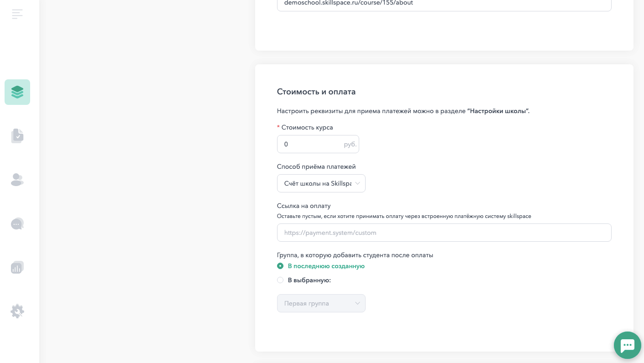Open the homework checked-documents icon in sidebar
Screen dimensions: 644x363
coord(17,136)
